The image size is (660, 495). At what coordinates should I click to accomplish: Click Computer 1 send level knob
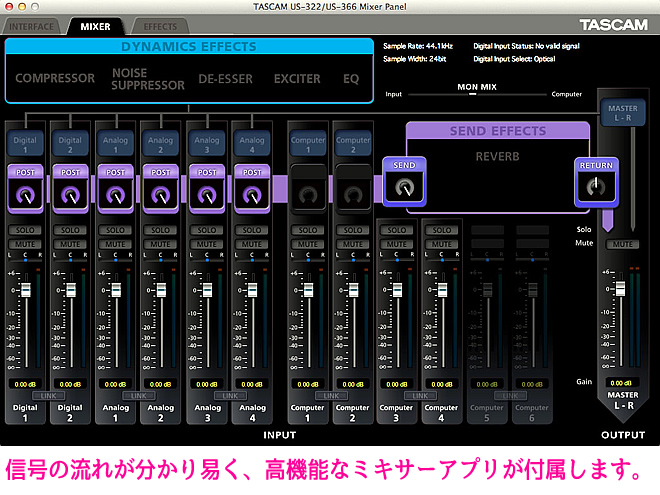[x=308, y=194]
